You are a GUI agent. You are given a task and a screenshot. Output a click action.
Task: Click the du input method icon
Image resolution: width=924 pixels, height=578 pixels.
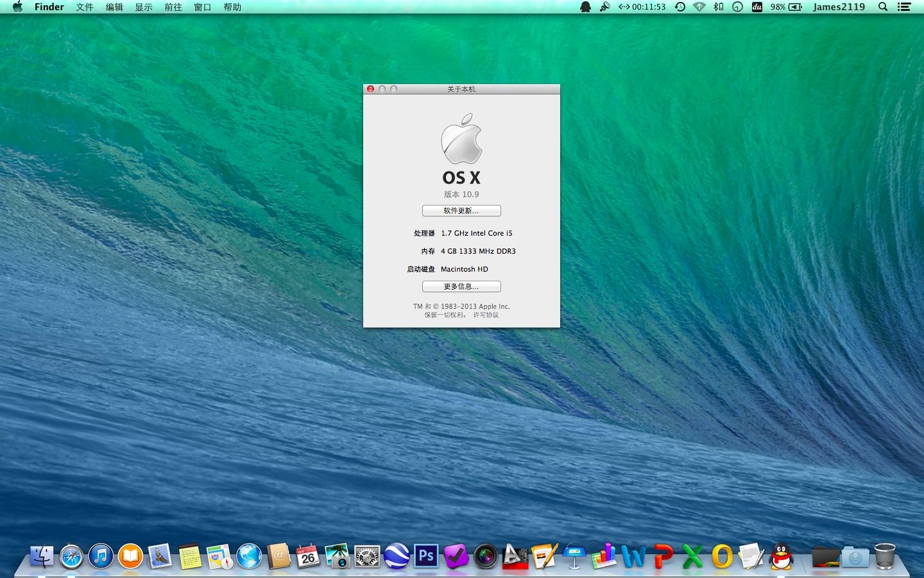coord(757,7)
